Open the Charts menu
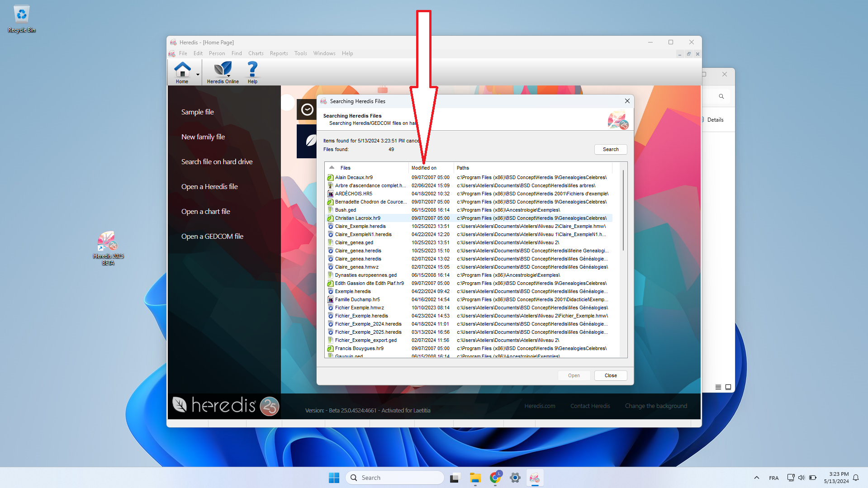 [256, 53]
